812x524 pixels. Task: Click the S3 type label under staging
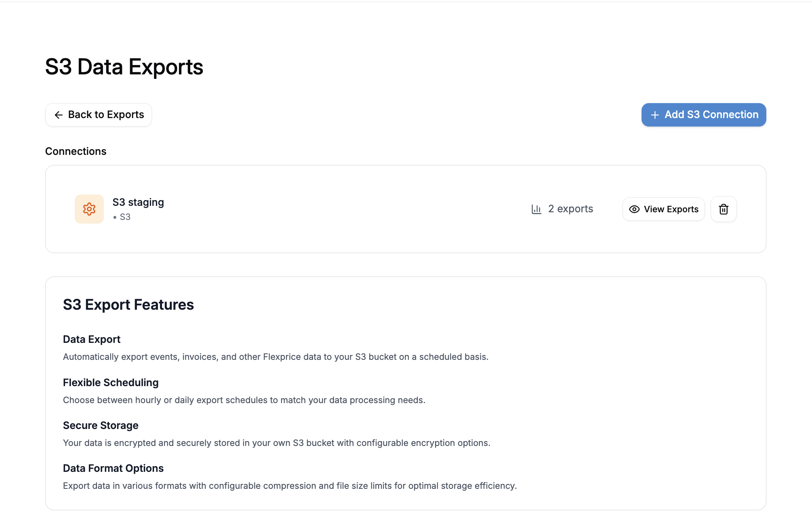click(126, 217)
